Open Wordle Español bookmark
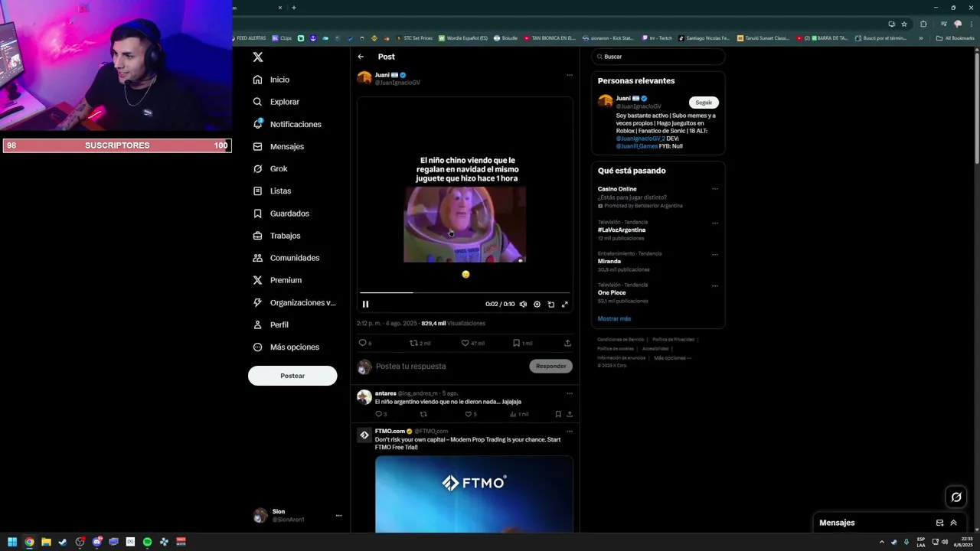Image resolution: width=980 pixels, height=551 pixels. (463, 38)
